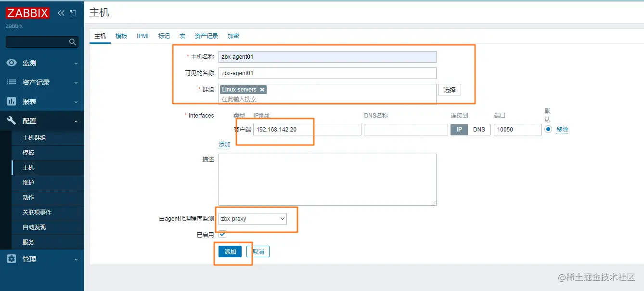Open 关联项事件 in sidebar
Image resolution: width=644 pixels, height=291 pixels.
[48, 212]
